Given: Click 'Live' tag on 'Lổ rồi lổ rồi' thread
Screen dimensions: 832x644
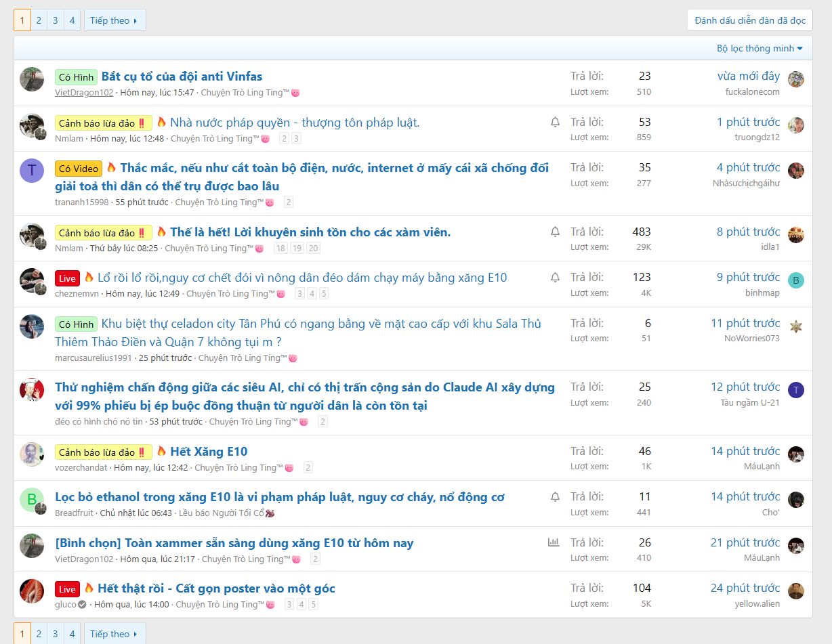Looking at the screenshot, I should pos(68,278).
